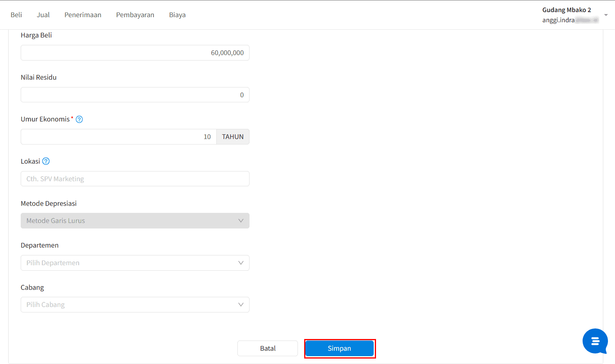
Task: Open the Pilih Departemen dropdown
Action: [135, 263]
